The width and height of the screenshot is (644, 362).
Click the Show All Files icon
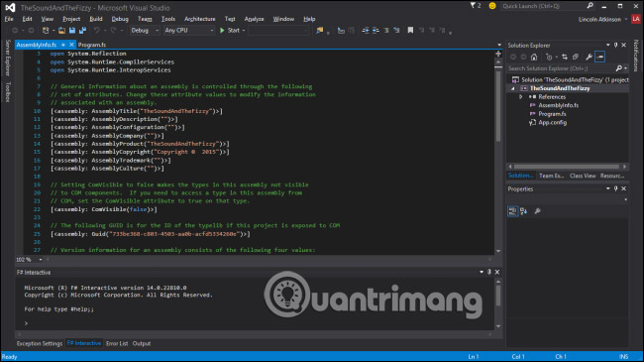[x=576, y=57]
